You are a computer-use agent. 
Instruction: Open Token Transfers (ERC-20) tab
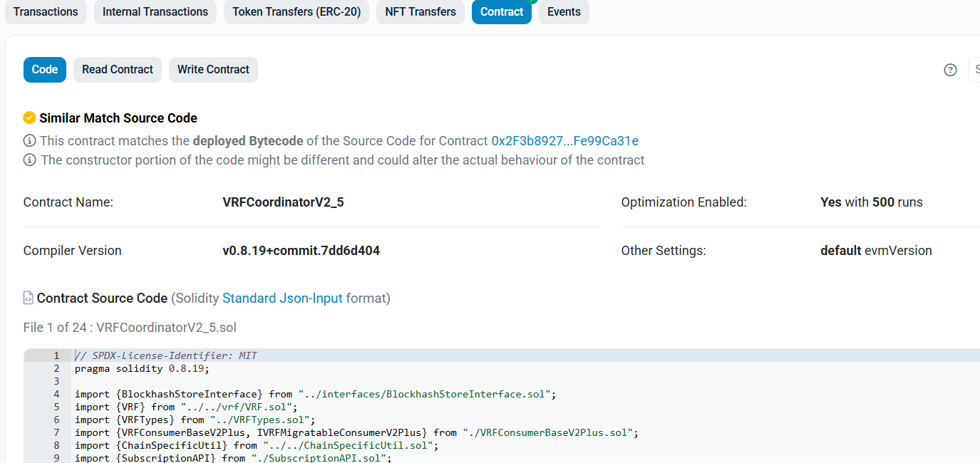click(296, 12)
